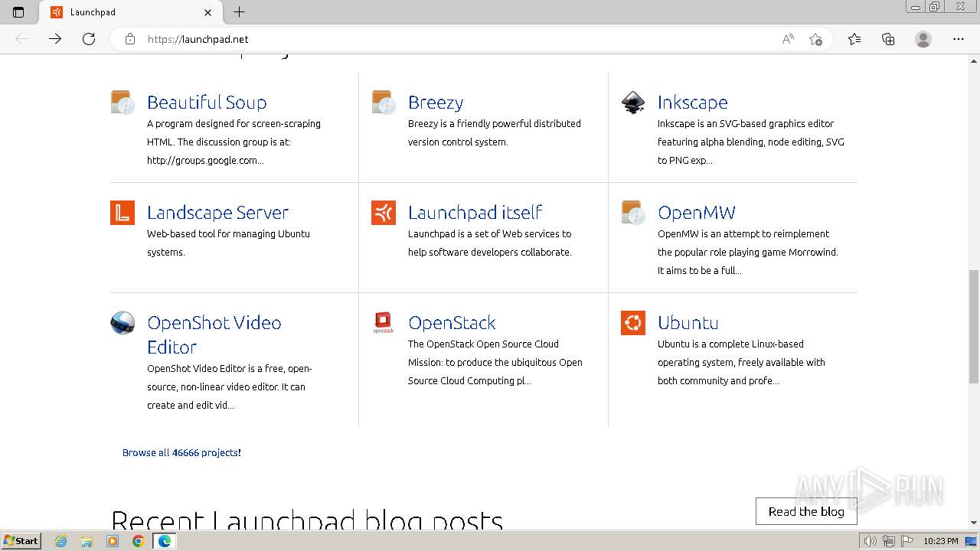The width and height of the screenshot is (980, 551).
Task: Open the Collections panel
Action: 888,39
